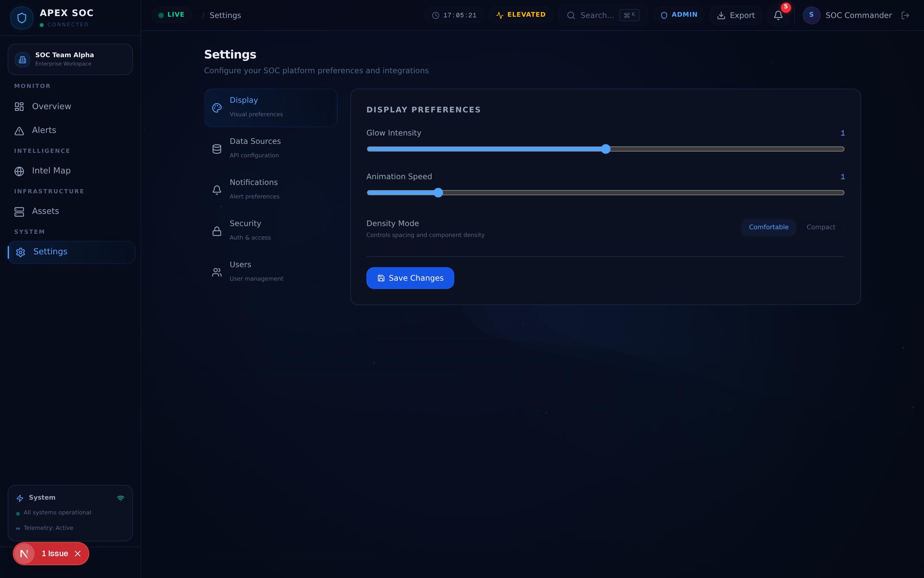Click the System lightning bolt icon
This screenshot has height=578, width=924.
[20, 498]
